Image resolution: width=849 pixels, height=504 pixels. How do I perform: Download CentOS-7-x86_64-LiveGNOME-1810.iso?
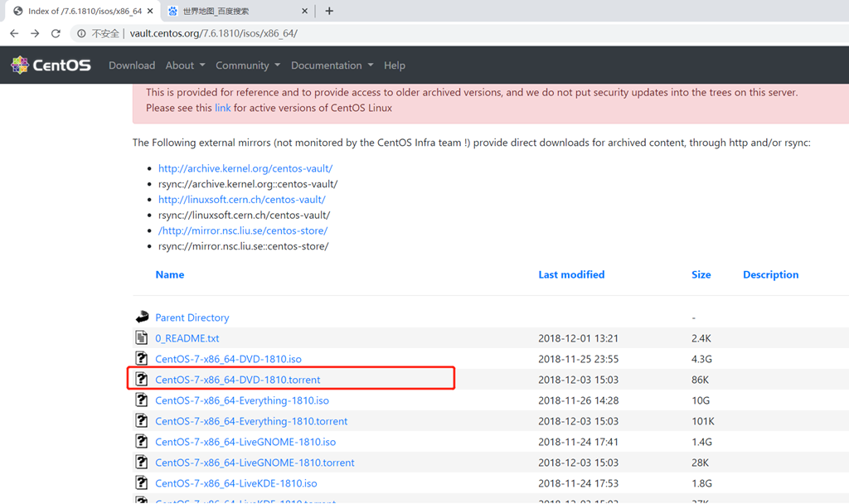click(x=245, y=442)
